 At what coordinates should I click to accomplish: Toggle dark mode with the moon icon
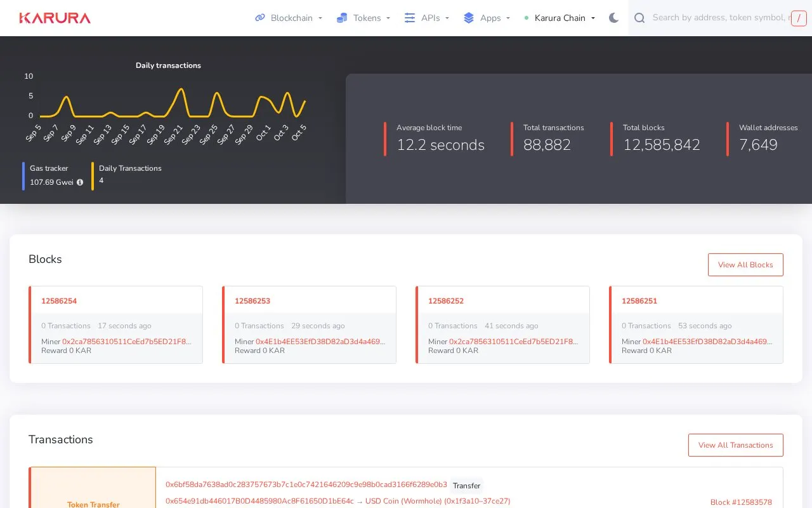[x=613, y=18]
